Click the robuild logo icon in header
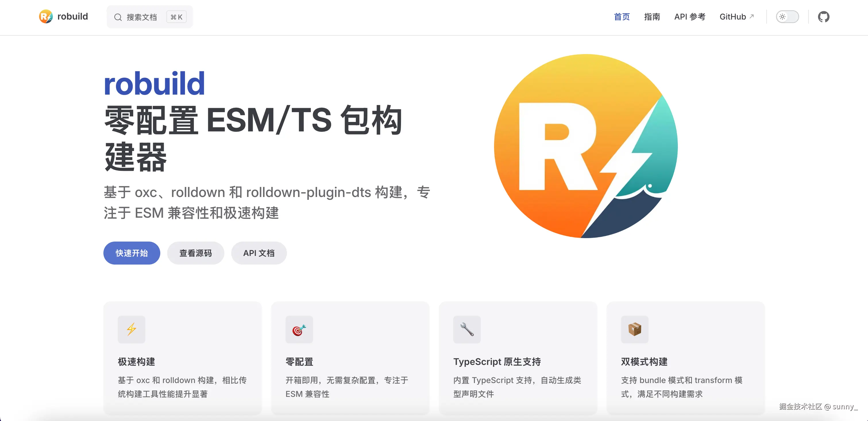Screen dimensions: 868x421 click(x=46, y=16)
